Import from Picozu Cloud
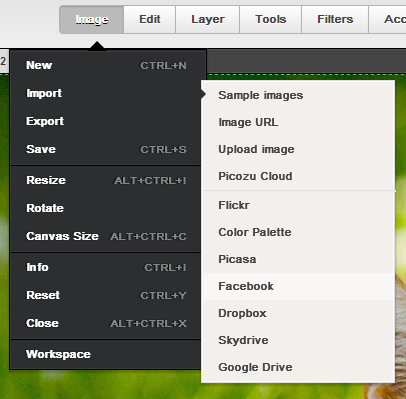 click(298, 176)
